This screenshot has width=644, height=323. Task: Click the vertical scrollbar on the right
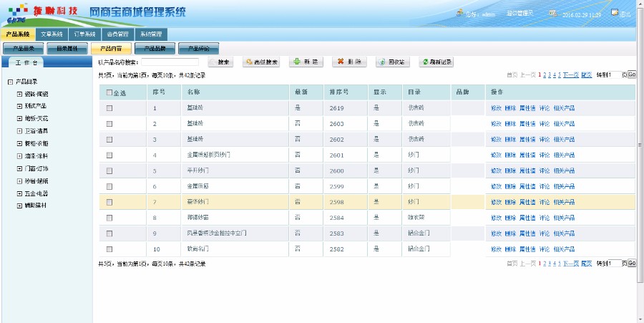pos(640,145)
